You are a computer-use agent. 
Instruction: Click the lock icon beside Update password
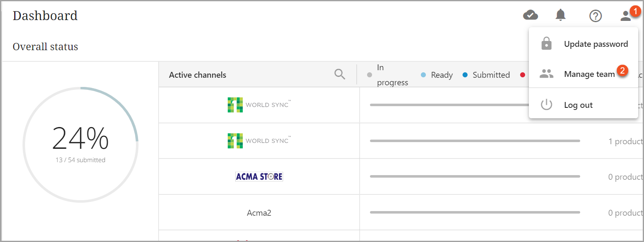546,43
